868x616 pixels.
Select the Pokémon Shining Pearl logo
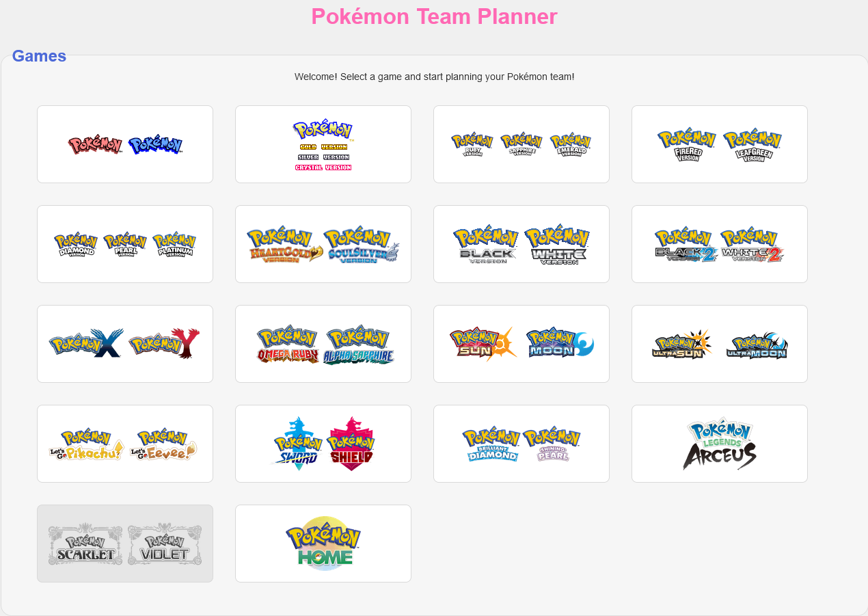click(x=552, y=444)
